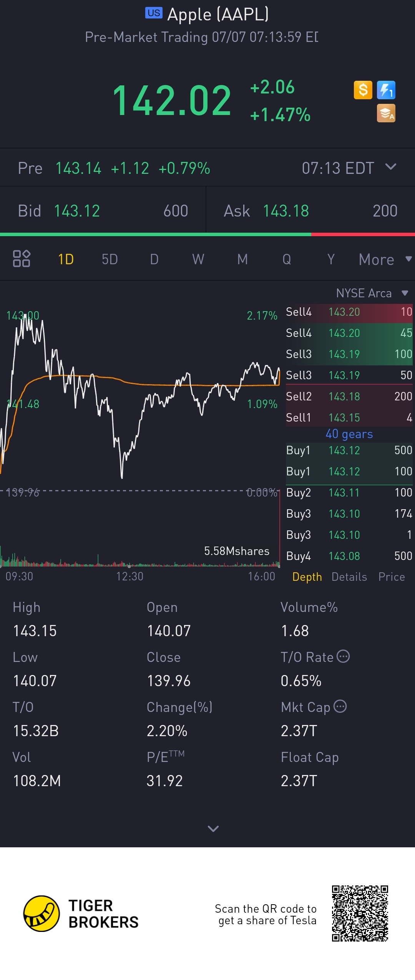Tap the Low value under Low label
This screenshot has width=415, height=980.
pos(35,681)
